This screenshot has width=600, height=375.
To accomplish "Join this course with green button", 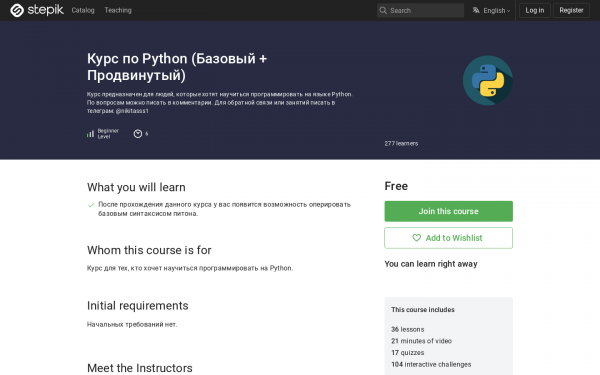I will pyautogui.click(x=448, y=211).
